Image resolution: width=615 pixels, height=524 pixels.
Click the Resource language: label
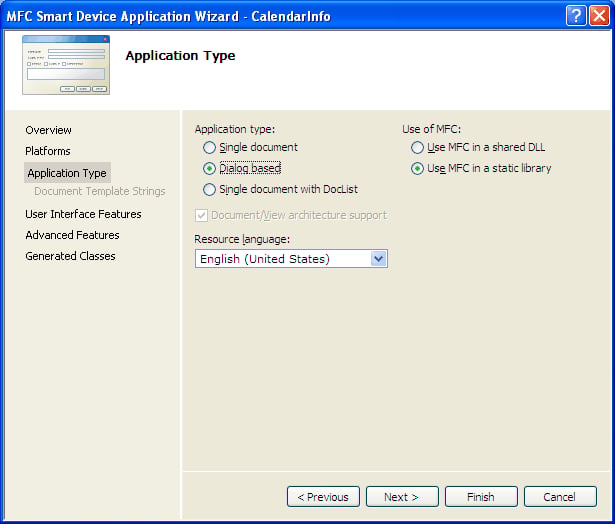242,239
